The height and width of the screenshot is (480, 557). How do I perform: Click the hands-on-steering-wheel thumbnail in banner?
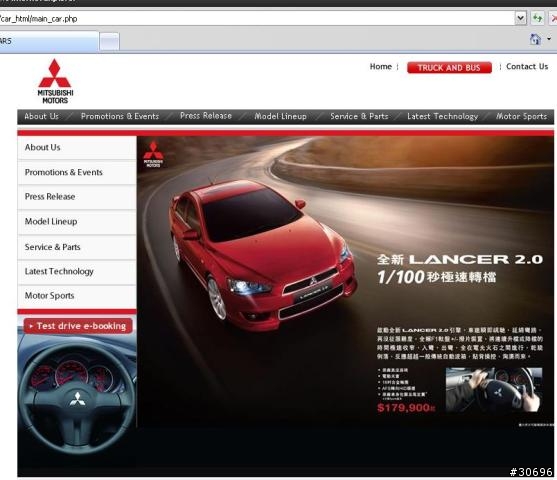point(494,390)
